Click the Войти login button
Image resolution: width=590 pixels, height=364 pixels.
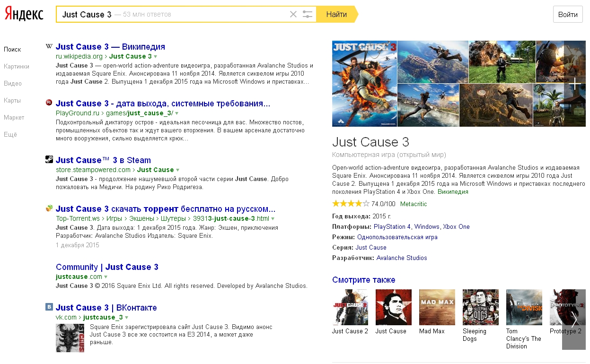click(567, 14)
